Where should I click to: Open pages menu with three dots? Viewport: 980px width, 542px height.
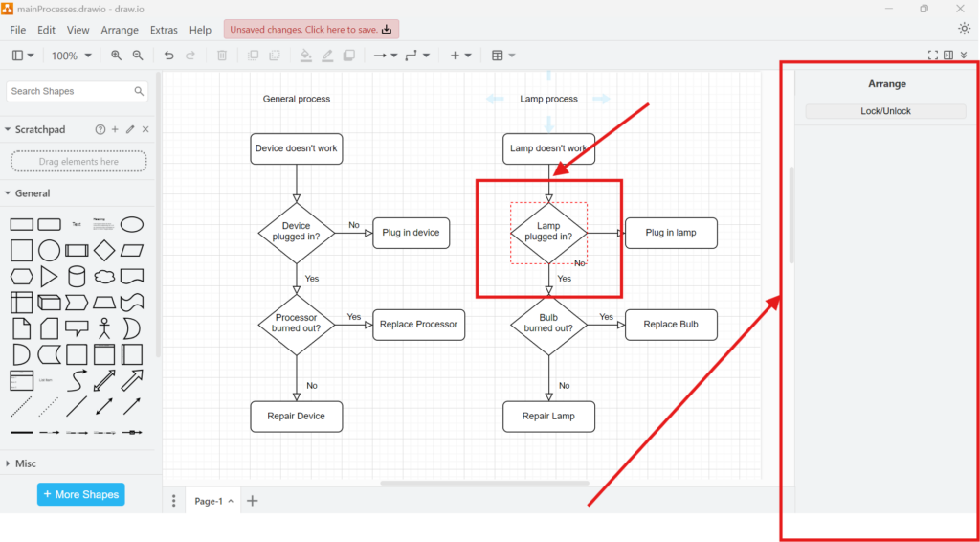(x=174, y=501)
